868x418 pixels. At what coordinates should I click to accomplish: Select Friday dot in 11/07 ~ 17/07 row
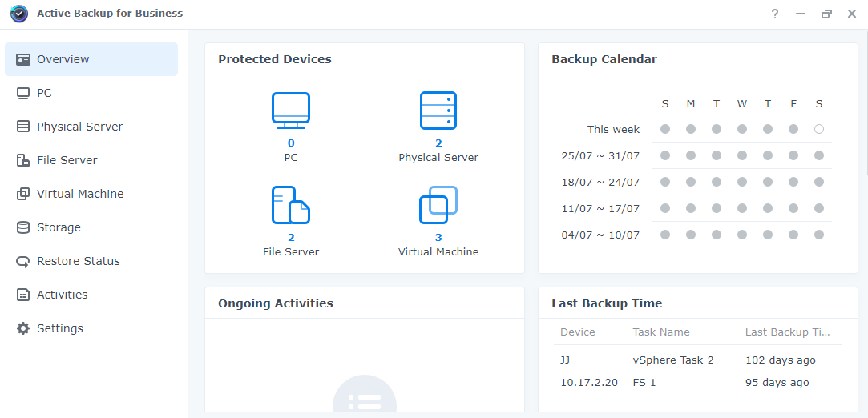[793, 208]
